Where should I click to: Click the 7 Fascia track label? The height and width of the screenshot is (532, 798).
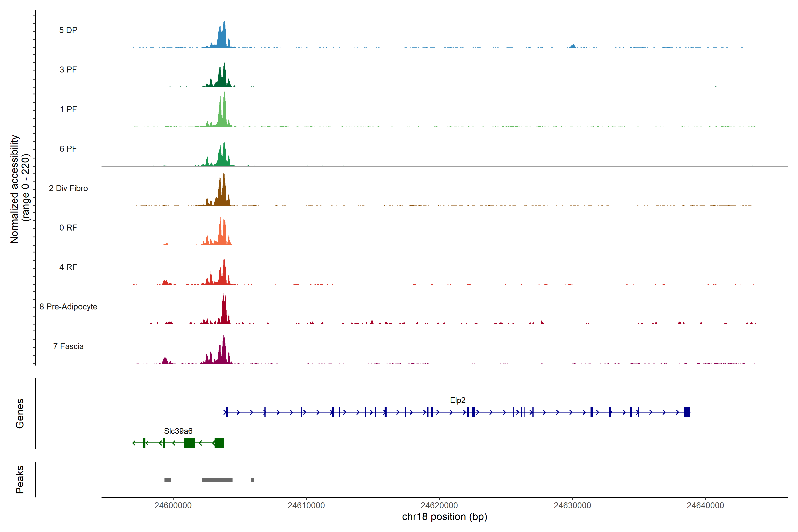[68, 346]
